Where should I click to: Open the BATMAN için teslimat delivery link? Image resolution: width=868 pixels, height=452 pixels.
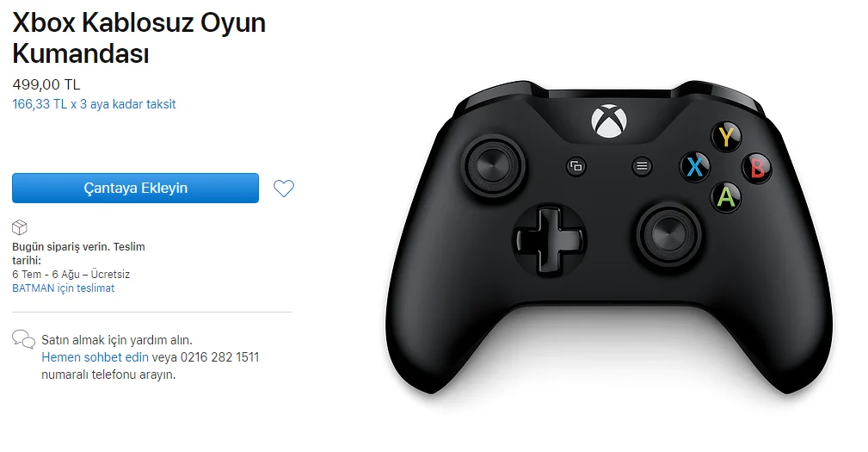64,288
